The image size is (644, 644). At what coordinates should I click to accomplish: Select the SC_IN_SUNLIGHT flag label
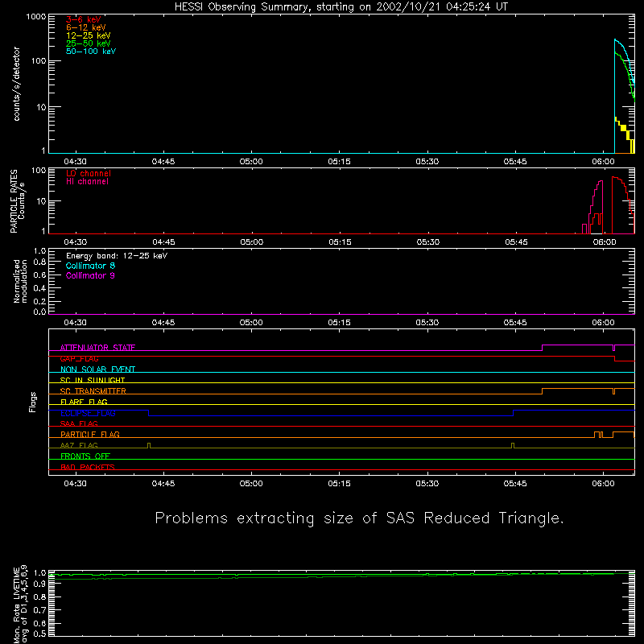tap(93, 380)
